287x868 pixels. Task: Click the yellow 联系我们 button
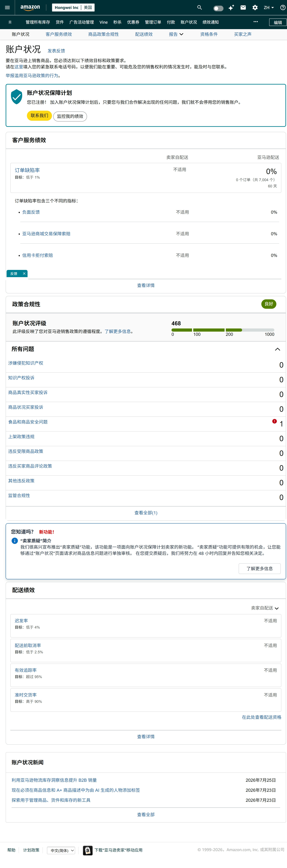click(39, 116)
